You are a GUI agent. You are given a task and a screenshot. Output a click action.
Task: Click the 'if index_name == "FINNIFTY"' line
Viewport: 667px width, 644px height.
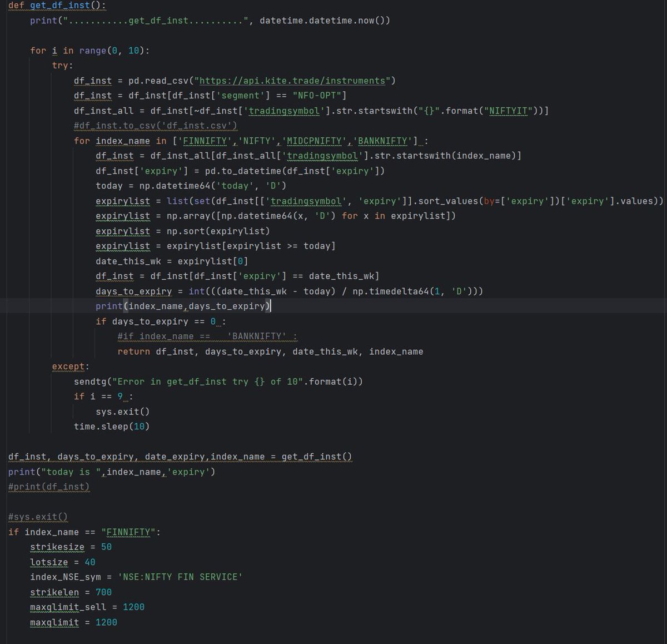[x=84, y=532]
